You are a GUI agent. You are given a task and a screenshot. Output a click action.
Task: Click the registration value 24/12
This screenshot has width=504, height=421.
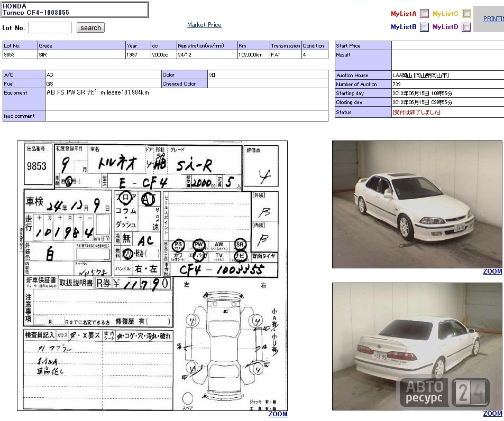207,54
